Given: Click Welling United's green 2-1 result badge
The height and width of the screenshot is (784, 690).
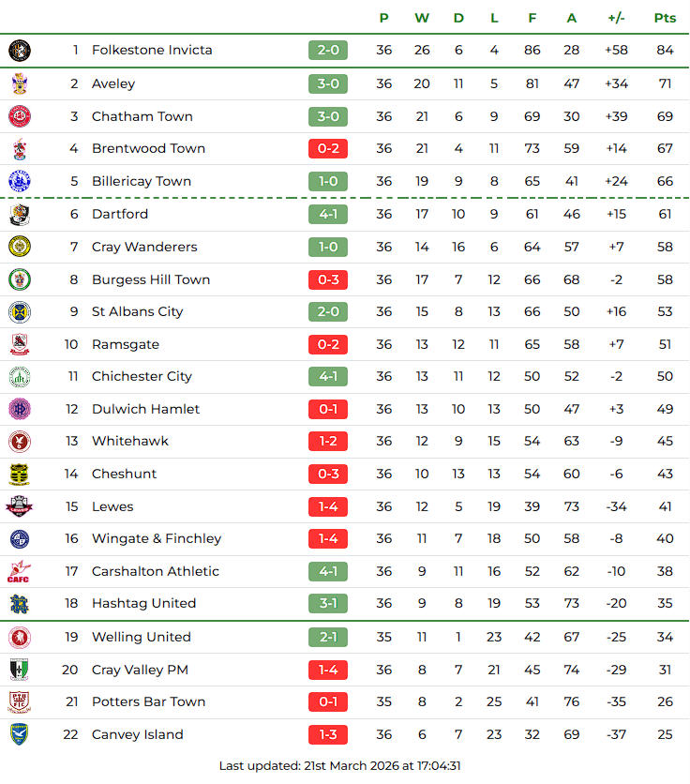Looking at the screenshot, I should coord(327,637).
